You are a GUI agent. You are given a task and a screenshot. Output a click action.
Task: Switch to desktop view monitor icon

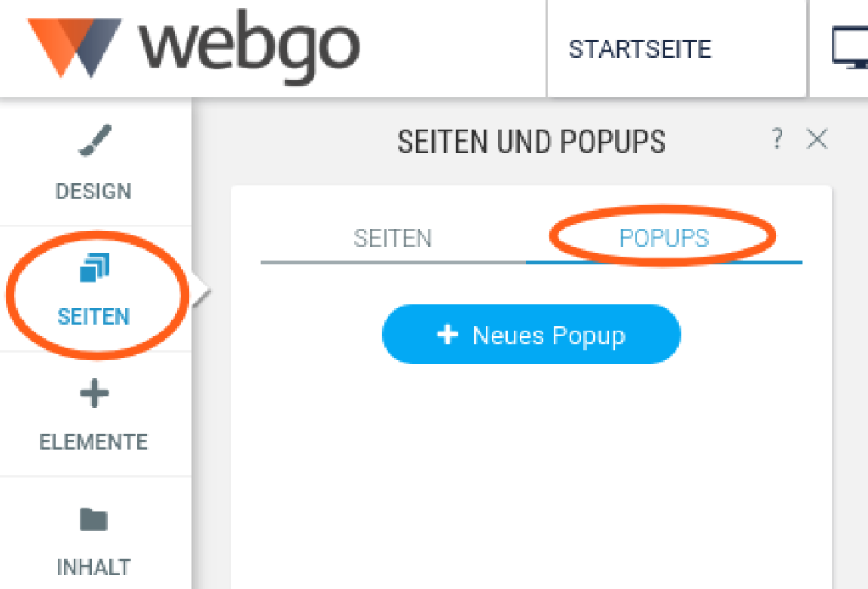click(850, 48)
